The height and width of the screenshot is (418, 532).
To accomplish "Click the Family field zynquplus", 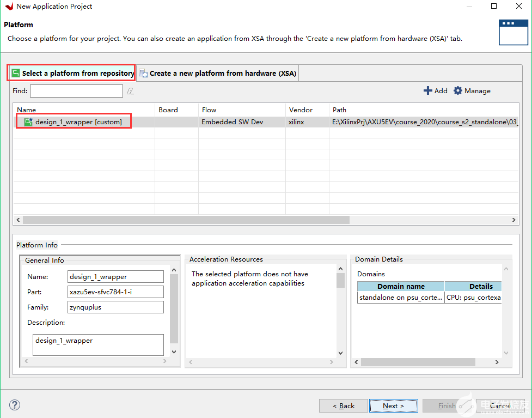I will [x=115, y=307].
